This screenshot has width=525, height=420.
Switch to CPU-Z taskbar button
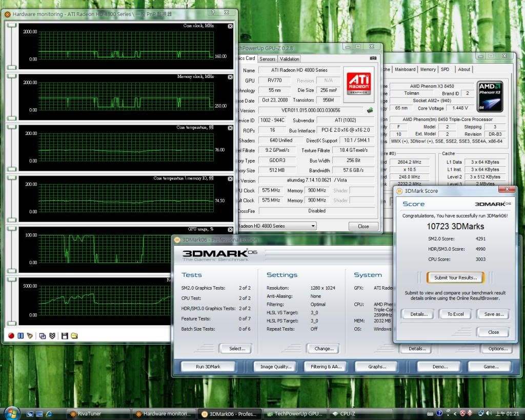click(x=360, y=414)
